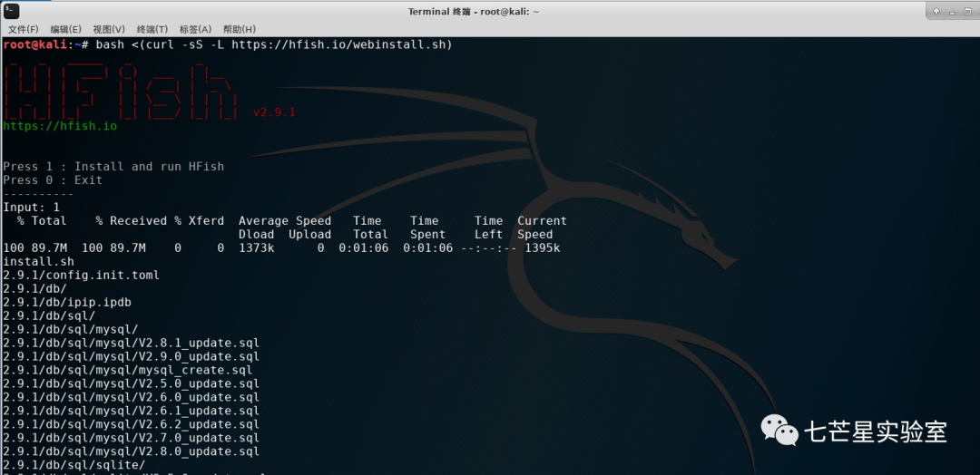Click the '2.9.1/db/ipip.ipdb' line
The image size is (980, 475).
[67, 302]
